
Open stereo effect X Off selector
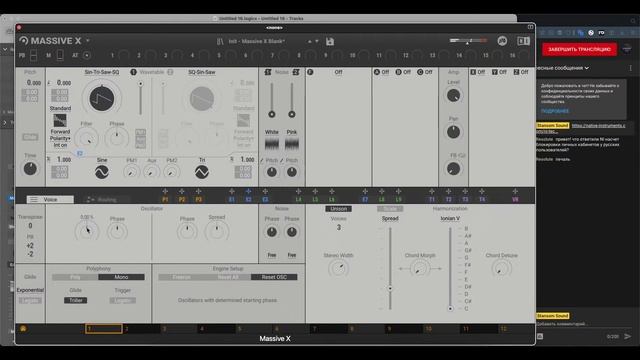(x=481, y=72)
